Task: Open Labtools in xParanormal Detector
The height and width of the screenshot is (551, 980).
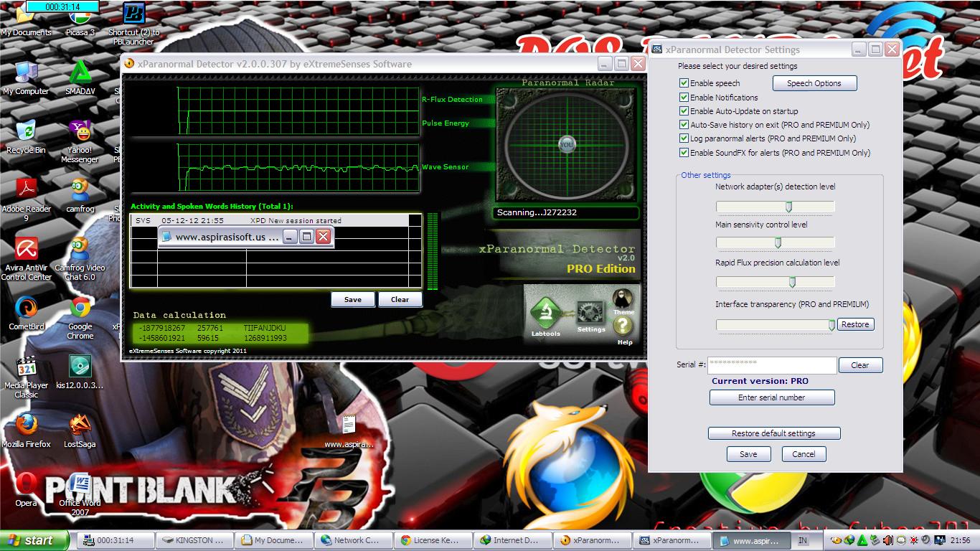Action: 545,314
